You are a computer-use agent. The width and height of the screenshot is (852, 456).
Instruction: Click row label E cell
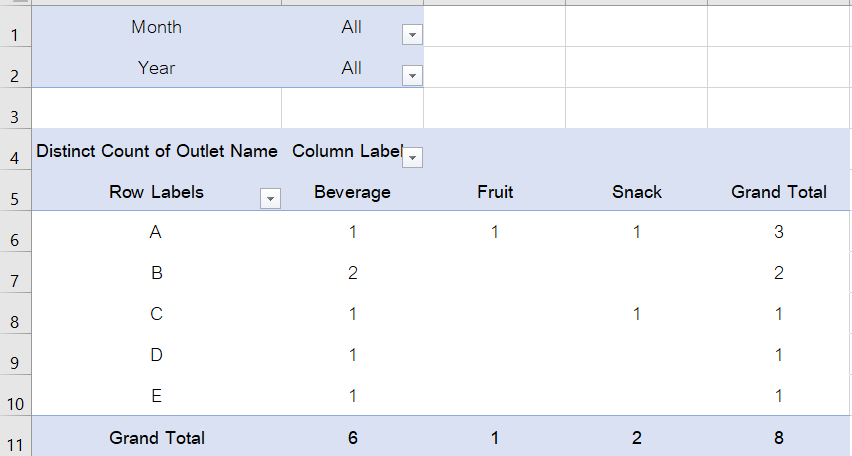(156, 396)
